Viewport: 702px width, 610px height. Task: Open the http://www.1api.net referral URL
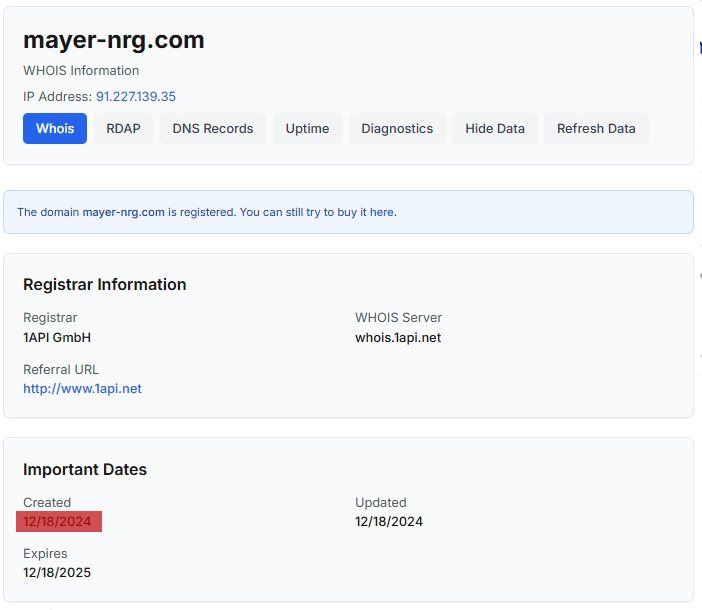click(82, 389)
